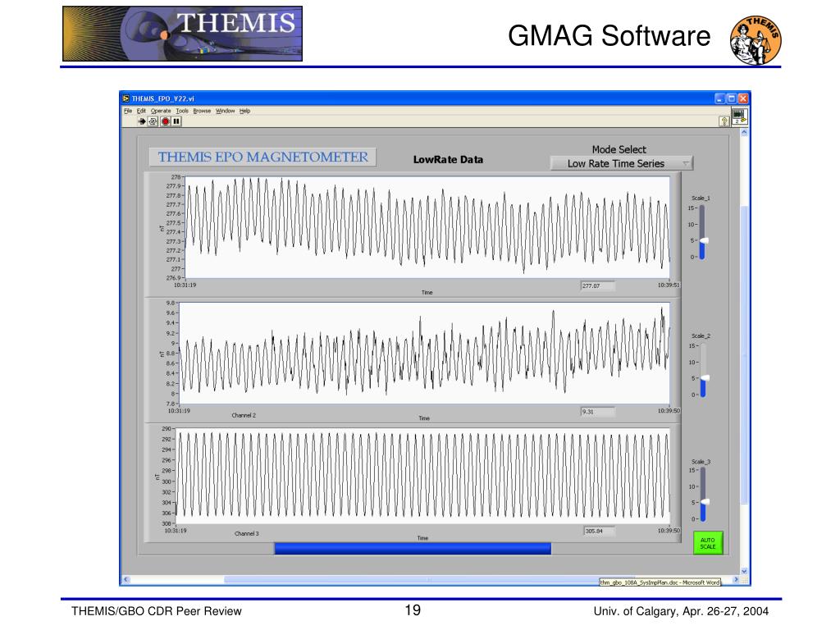The width and height of the screenshot is (840, 630).
Task: Click the horizontal scrollbar right arrow
Action: (x=736, y=579)
